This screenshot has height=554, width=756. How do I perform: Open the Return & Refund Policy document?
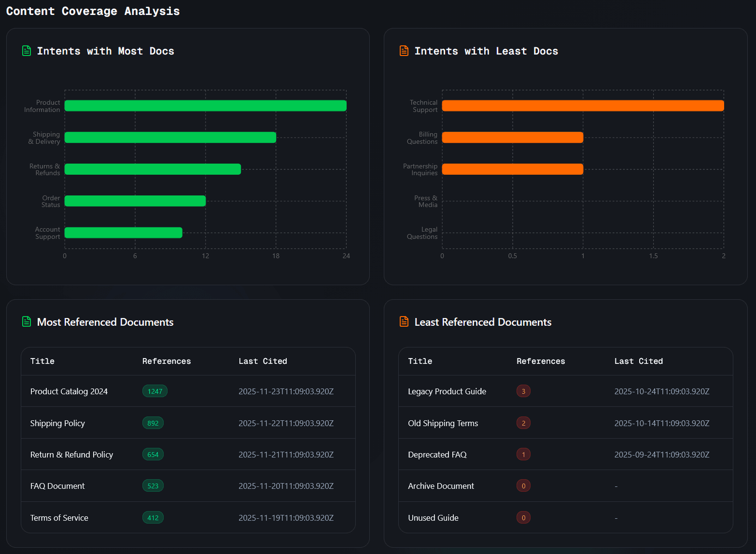point(71,455)
